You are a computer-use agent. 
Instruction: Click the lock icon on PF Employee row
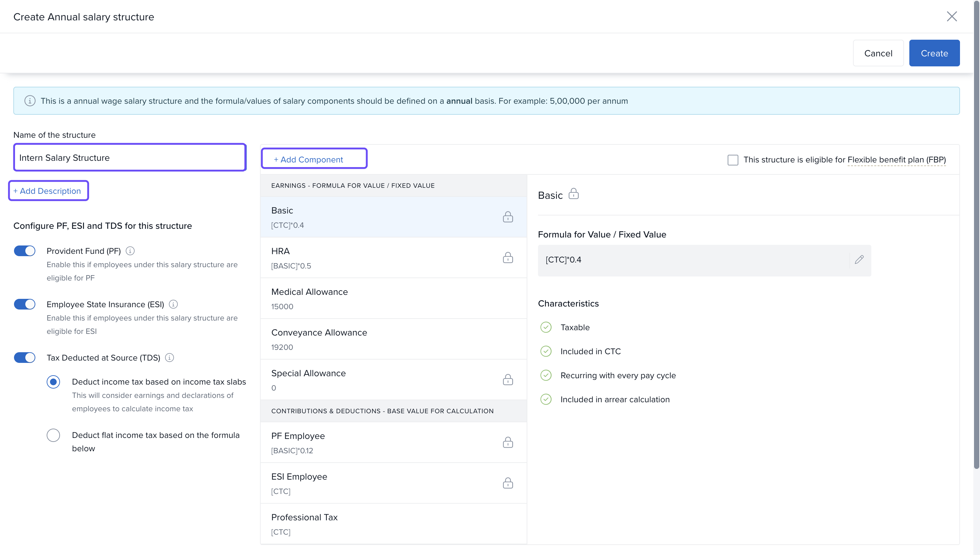click(508, 443)
